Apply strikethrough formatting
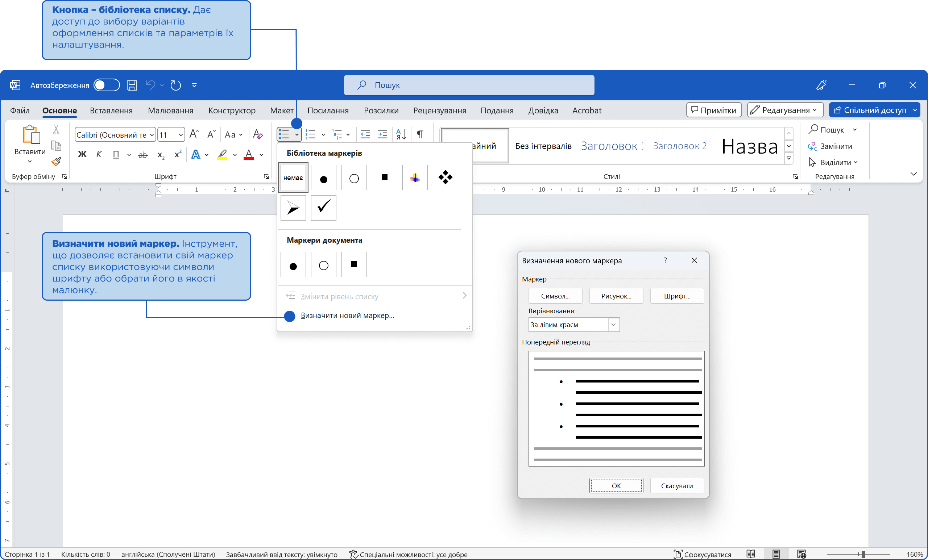 point(143,155)
